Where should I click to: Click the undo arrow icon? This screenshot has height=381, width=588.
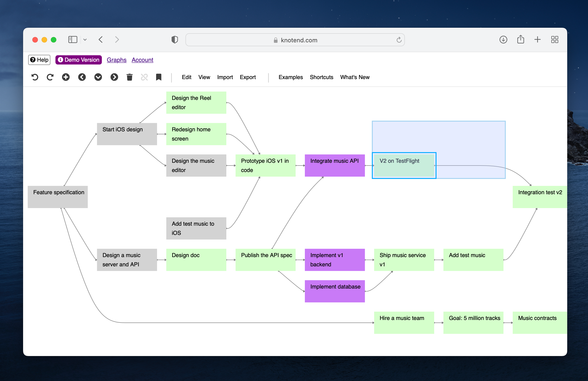(35, 77)
